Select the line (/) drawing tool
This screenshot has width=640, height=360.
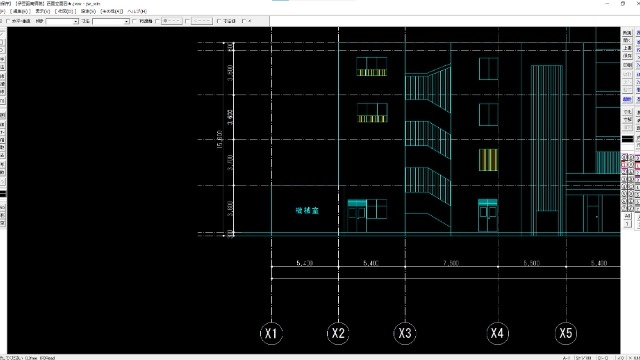pos(2,34)
